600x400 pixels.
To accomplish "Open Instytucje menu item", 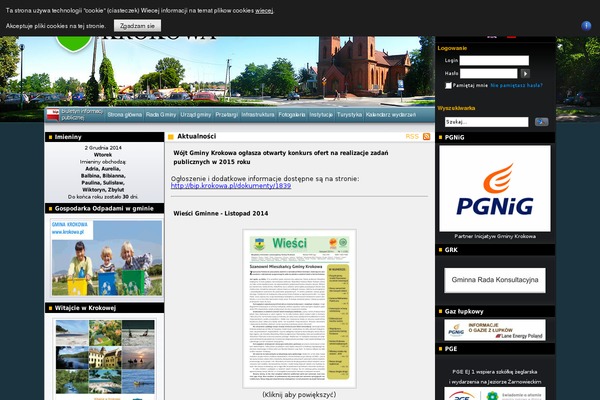I will 321,114.
